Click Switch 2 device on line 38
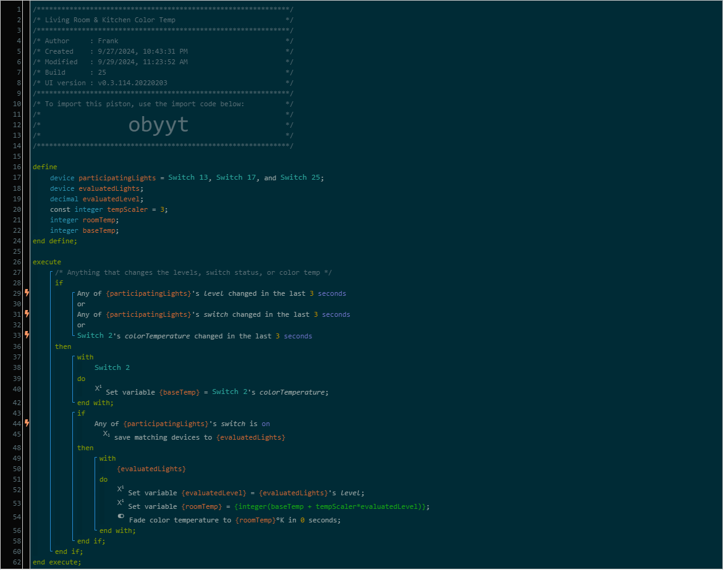728x570 pixels. [112, 368]
